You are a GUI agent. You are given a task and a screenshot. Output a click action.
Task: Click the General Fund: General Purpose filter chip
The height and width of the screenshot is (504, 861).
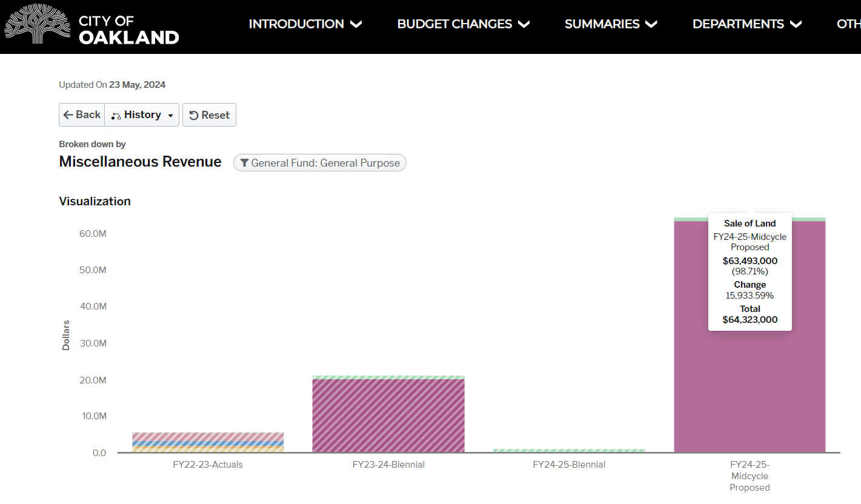click(319, 163)
